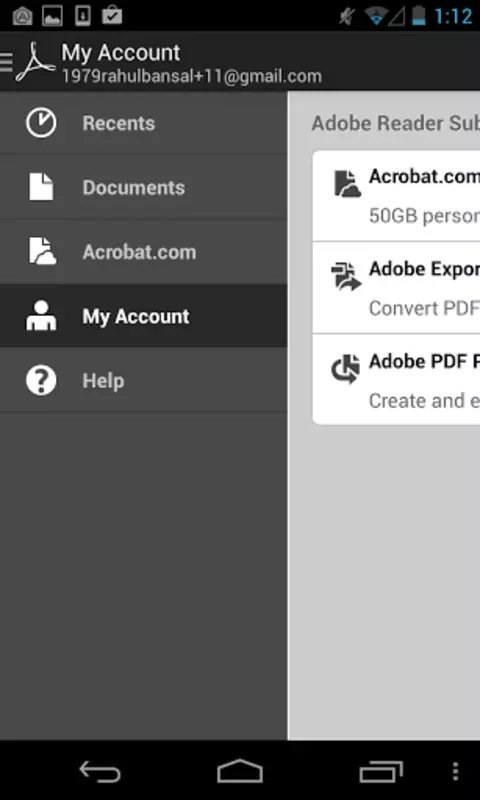Click the Documents page icon
This screenshot has height=800, width=480.
click(41, 187)
